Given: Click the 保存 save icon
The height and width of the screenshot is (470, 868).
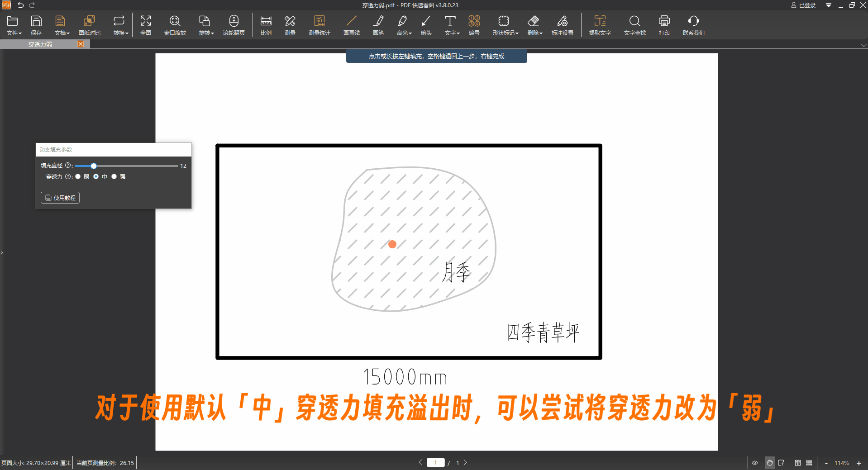Looking at the screenshot, I should tap(36, 25).
